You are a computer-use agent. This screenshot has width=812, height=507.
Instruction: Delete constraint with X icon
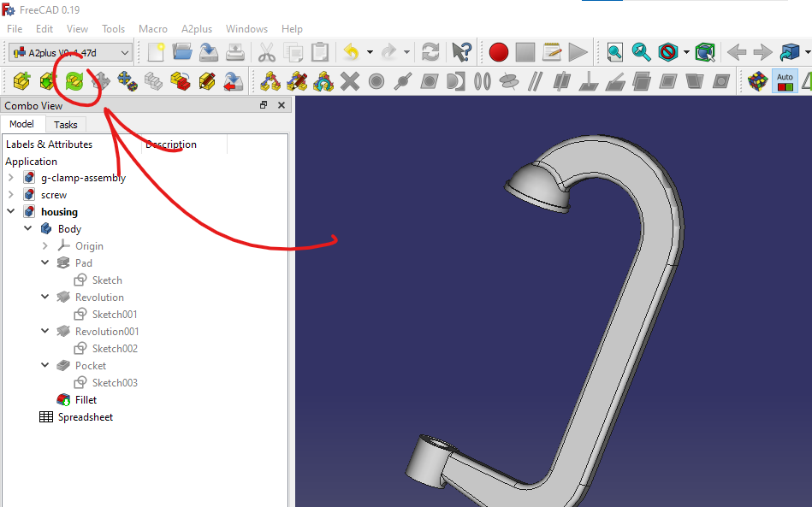click(x=350, y=81)
